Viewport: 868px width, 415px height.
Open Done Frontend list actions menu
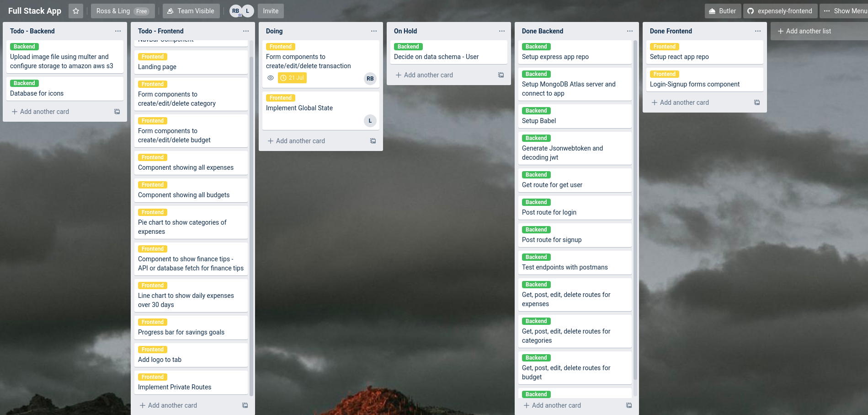(758, 31)
